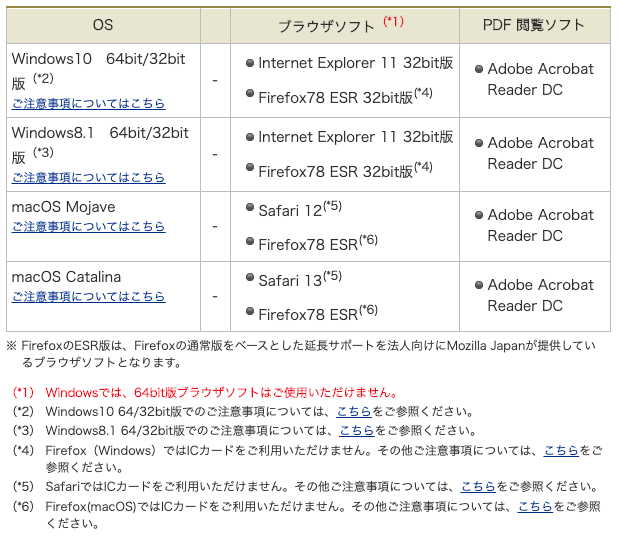Viewport: 618px width, 539px height.
Task: Open the Windows10 ご注意事項についてはこちら link
Action: coord(89,103)
